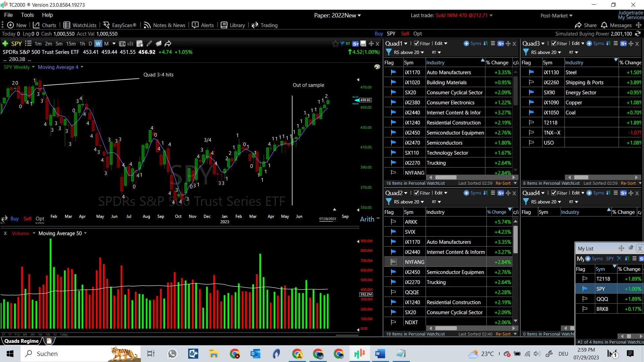Click Re-Sort in the Quad1 watchlist

(503, 183)
